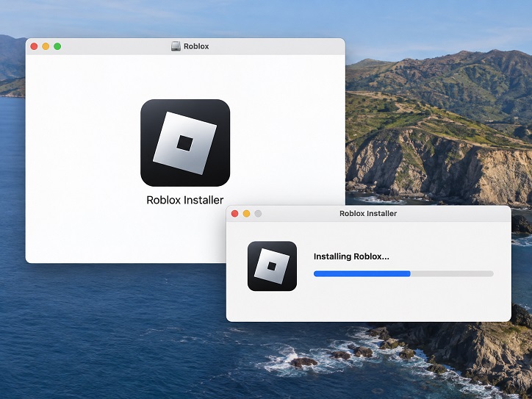Screen dimensions: 532x399
Task: Minimize the Roblox Installer progress dialog
Action: click(247, 213)
